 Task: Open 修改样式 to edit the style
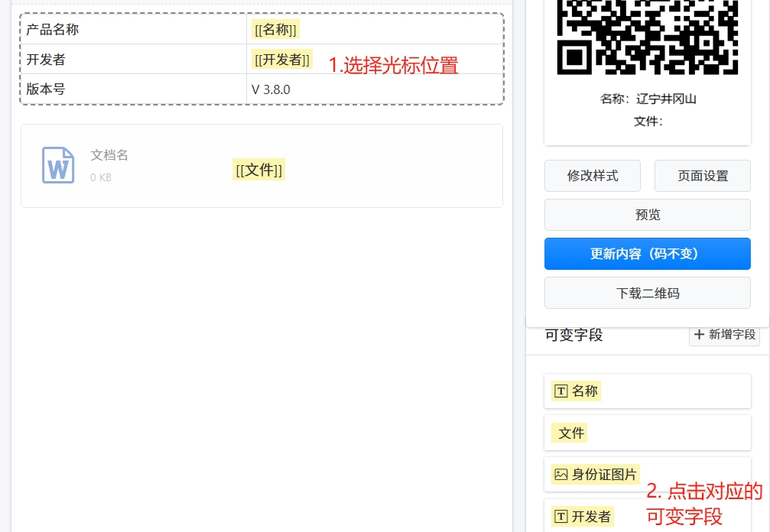click(593, 176)
